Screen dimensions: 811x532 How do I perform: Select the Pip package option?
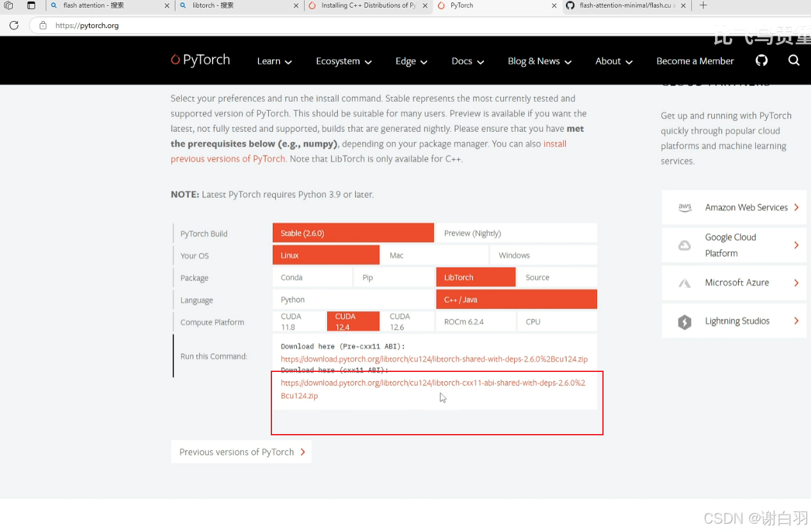coord(394,277)
